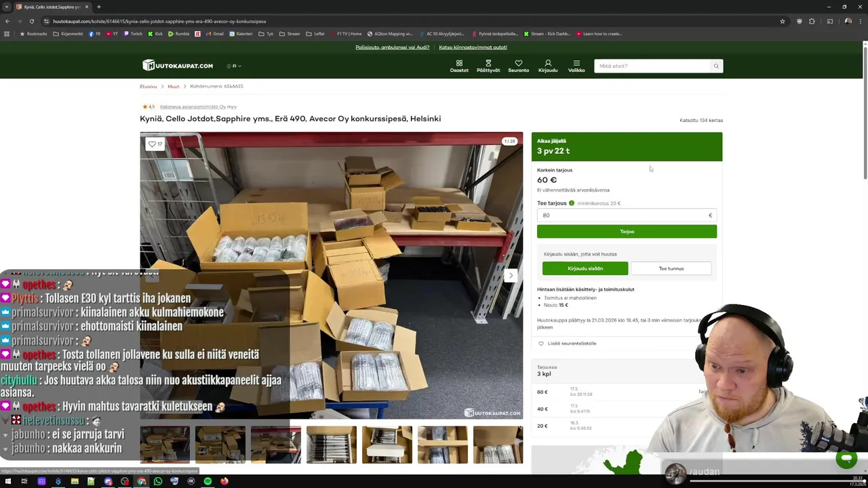This screenshot has width=868, height=488.
Task: Select the seventh gallery thumbnail
Action: pos(498,445)
